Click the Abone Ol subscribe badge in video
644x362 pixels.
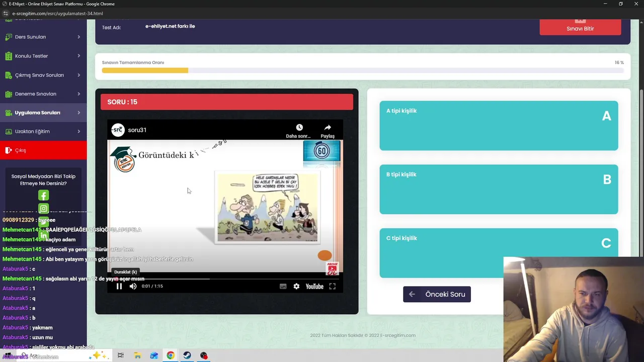pos(332,268)
